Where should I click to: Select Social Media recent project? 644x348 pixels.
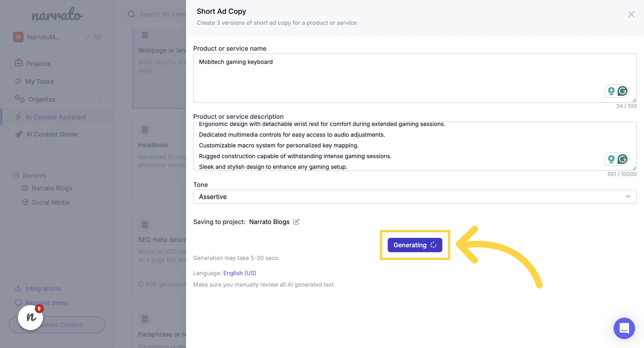coord(50,201)
